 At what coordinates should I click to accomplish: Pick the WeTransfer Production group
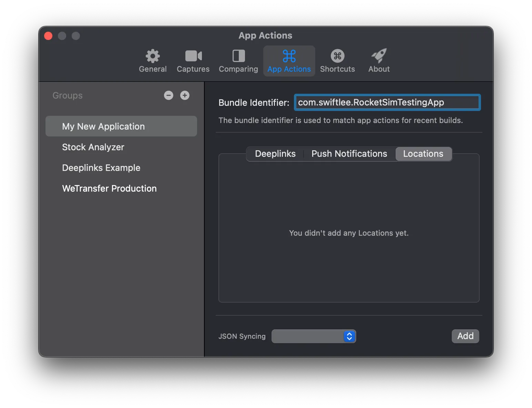pyautogui.click(x=109, y=188)
